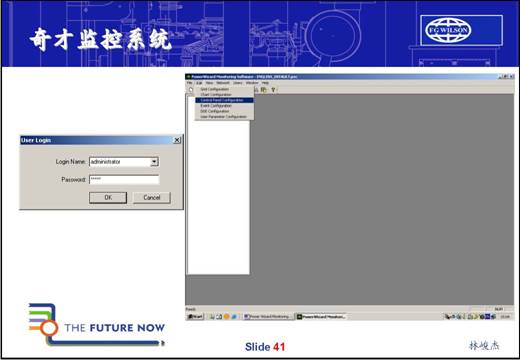Select Control Panel Configuration menu entry
The height and width of the screenshot is (360, 520).
[x=224, y=100]
